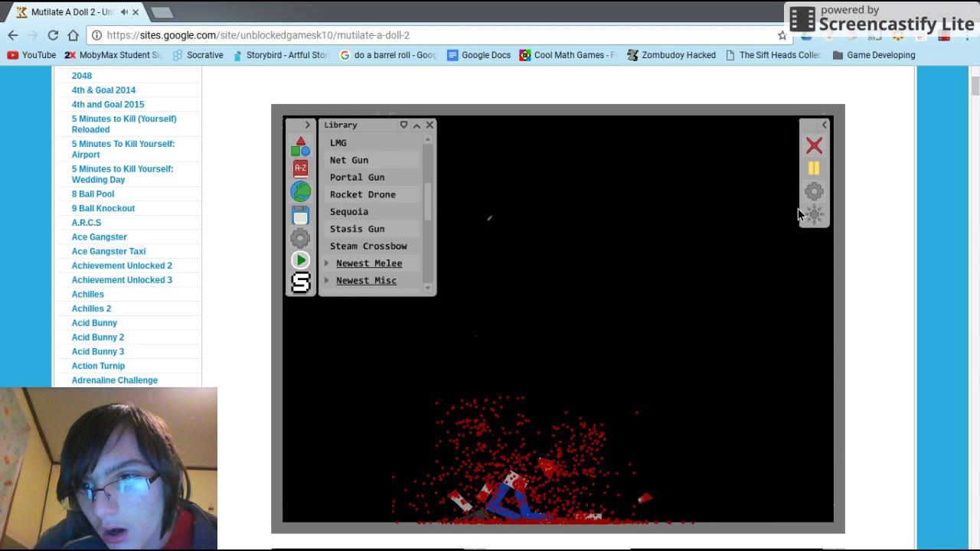Collapse the right toolbar with its arrow

coord(824,125)
